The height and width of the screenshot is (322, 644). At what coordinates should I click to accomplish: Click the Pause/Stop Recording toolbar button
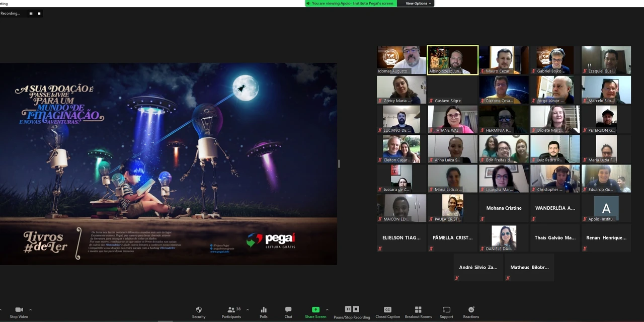[x=352, y=312]
